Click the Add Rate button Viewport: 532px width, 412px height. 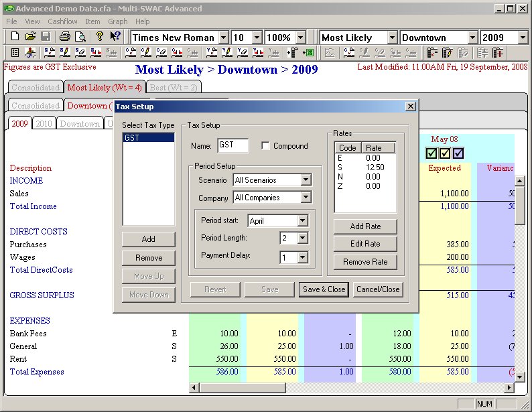click(365, 226)
